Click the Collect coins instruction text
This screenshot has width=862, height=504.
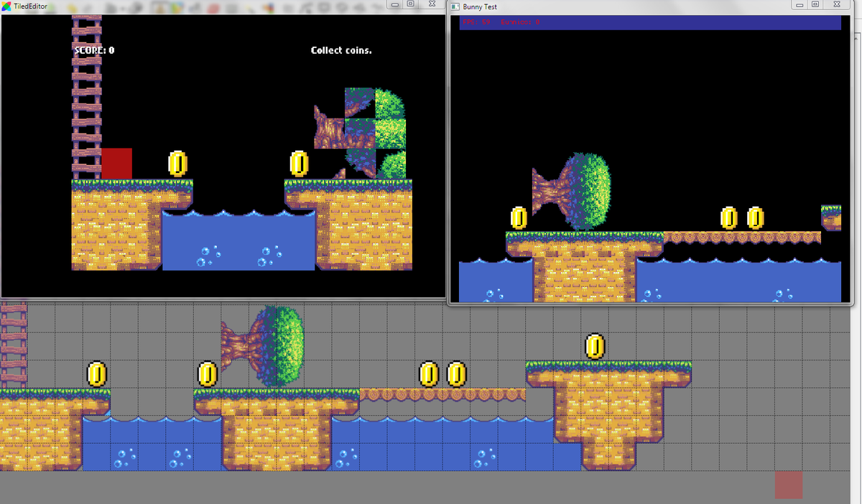pos(340,50)
